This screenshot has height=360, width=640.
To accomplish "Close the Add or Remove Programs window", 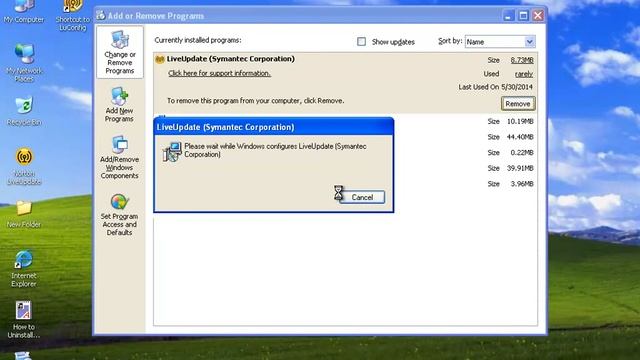I will point(538,16).
